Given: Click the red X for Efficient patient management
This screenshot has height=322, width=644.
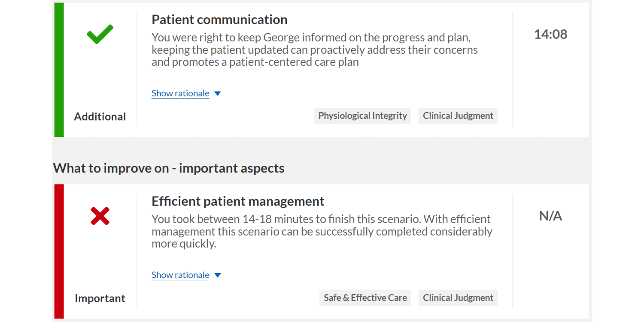Looking at the screenshot, I should tap(100, 216).
